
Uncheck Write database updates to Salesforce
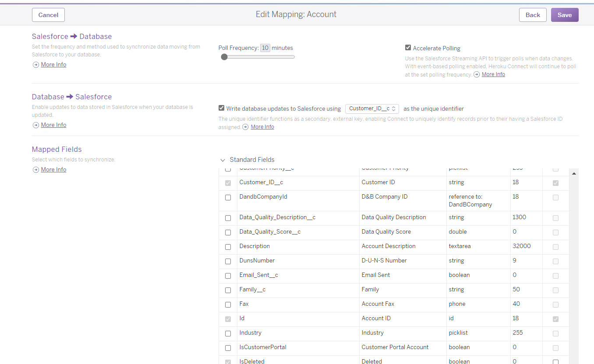click(222, 108)
